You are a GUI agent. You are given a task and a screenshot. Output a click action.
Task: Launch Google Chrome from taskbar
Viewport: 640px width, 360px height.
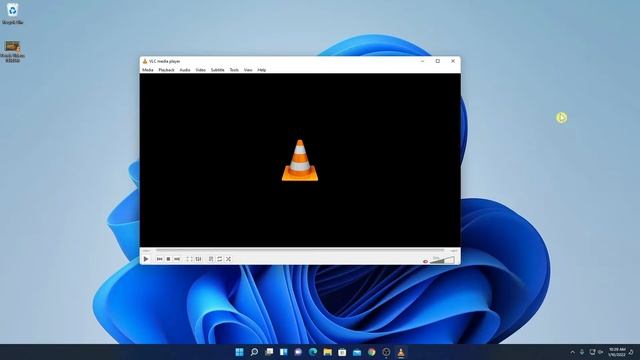click(x=371, y=352)
